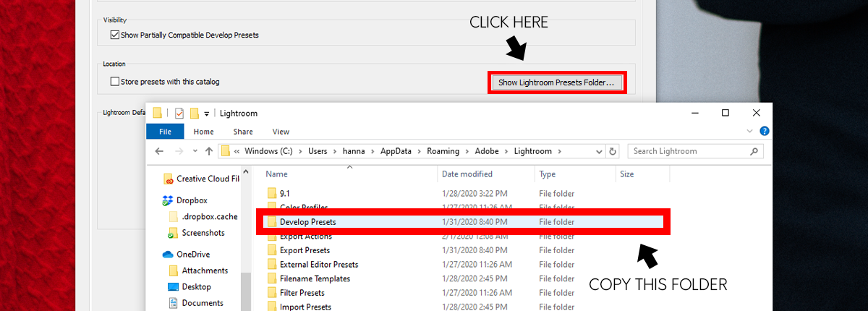Click the Properties quick access icon
This screenshot has height=311, width=868.
[x=179, y=114]
